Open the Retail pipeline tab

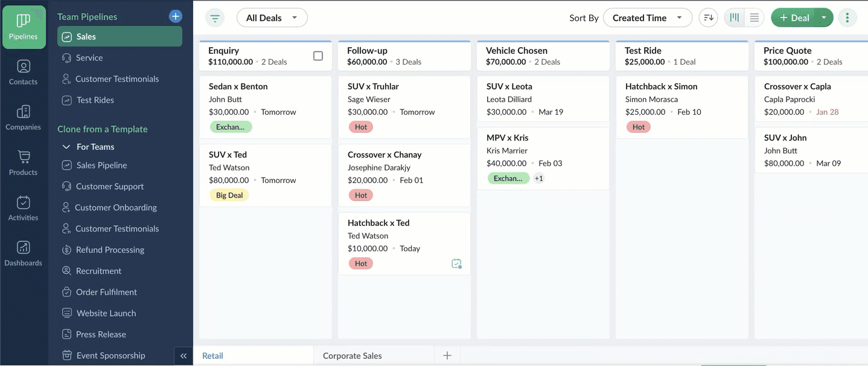click(212, 356)
